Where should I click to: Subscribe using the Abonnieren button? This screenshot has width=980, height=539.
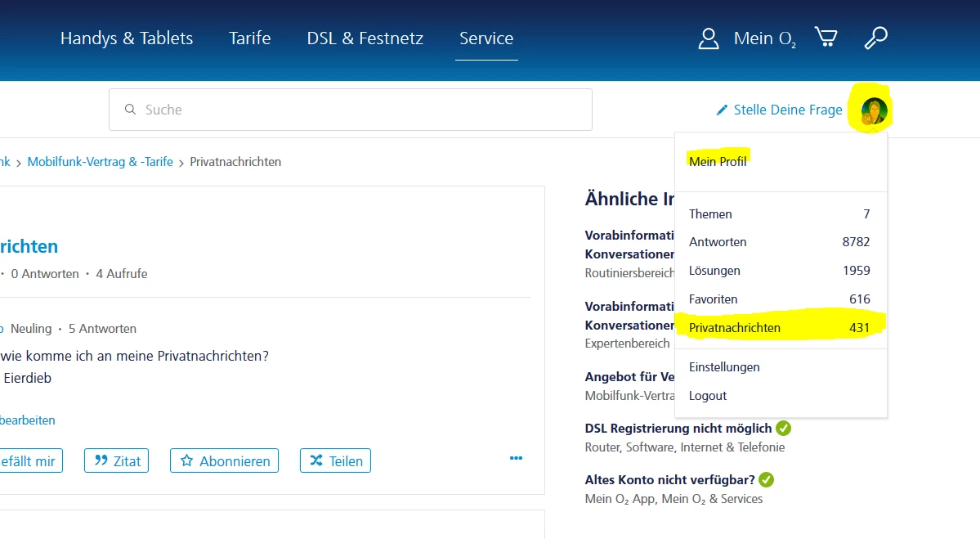(x=225, y=460)
